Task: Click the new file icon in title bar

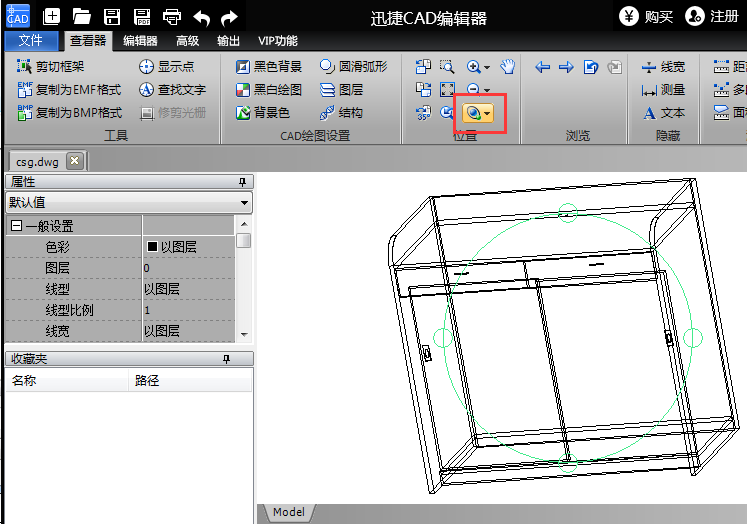Action: click(51, 16)
